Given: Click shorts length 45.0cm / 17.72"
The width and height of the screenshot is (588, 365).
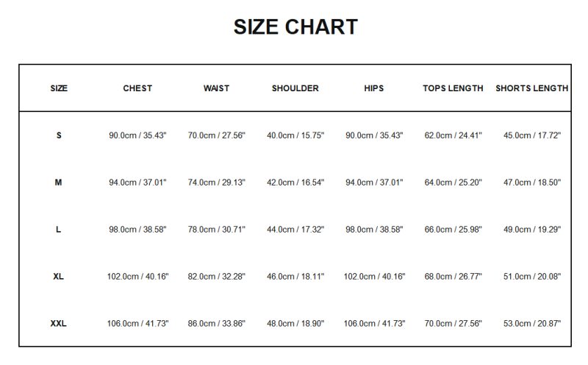Looking at the screenshot, I should [x=531, y=135].
